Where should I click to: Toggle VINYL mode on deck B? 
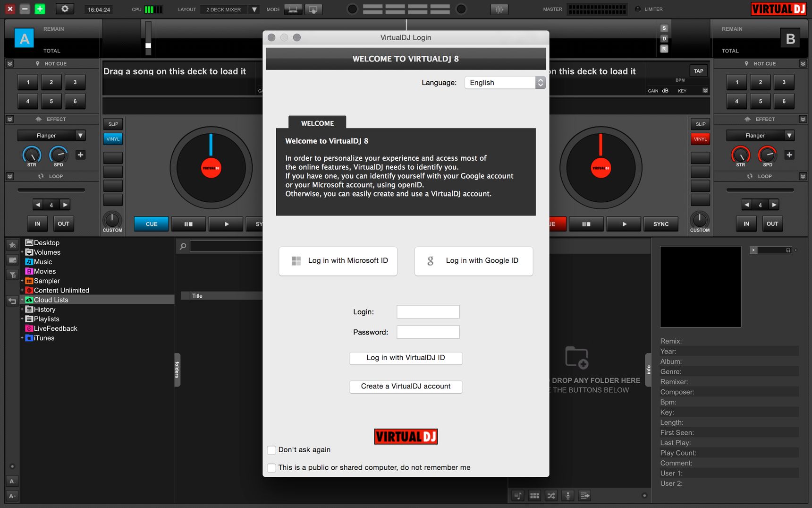click(x=701, y=139)
